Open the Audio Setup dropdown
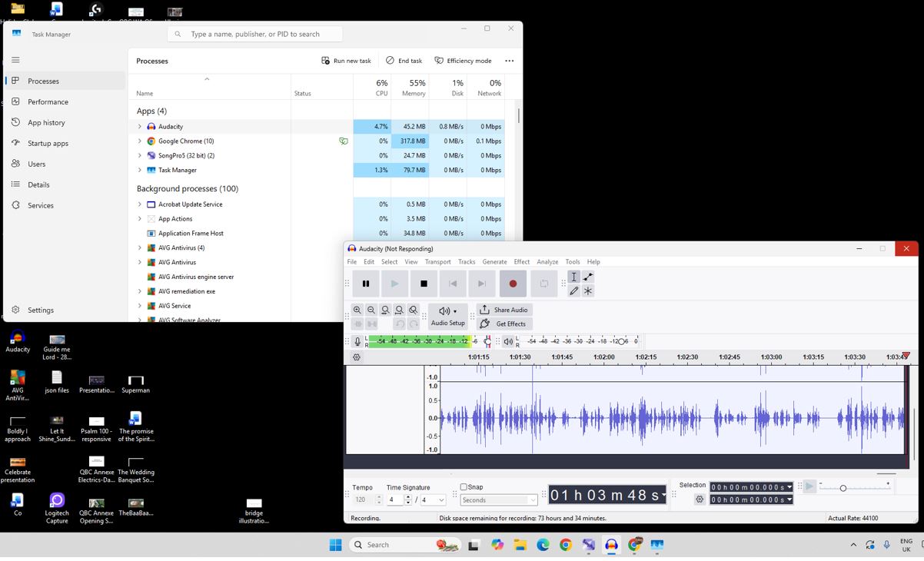The image size is (924, 561). [x=447, y=316]
